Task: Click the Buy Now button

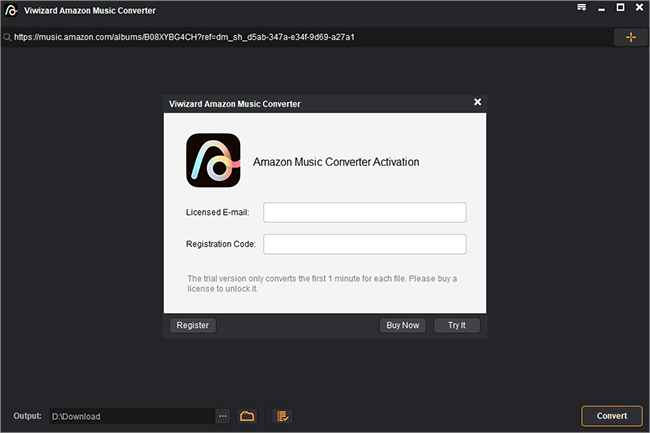Action: pos(403,325)
